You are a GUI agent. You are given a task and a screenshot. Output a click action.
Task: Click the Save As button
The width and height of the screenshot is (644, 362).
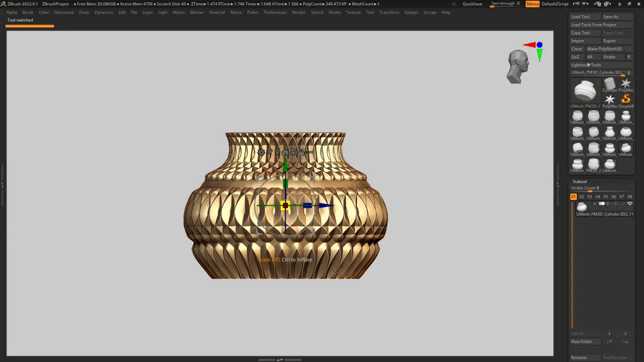coord(618,17)
